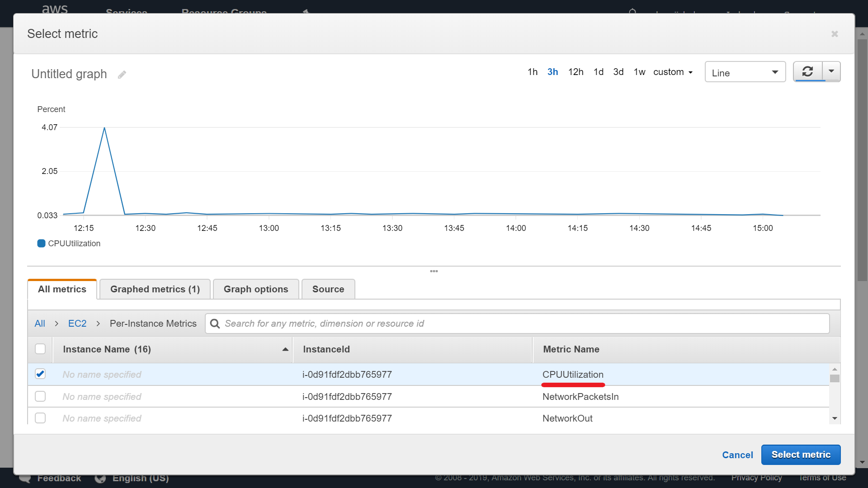Click the panel resize dots handle
The height and width of the screenshot is (488, 868).
tap(434, 271)
